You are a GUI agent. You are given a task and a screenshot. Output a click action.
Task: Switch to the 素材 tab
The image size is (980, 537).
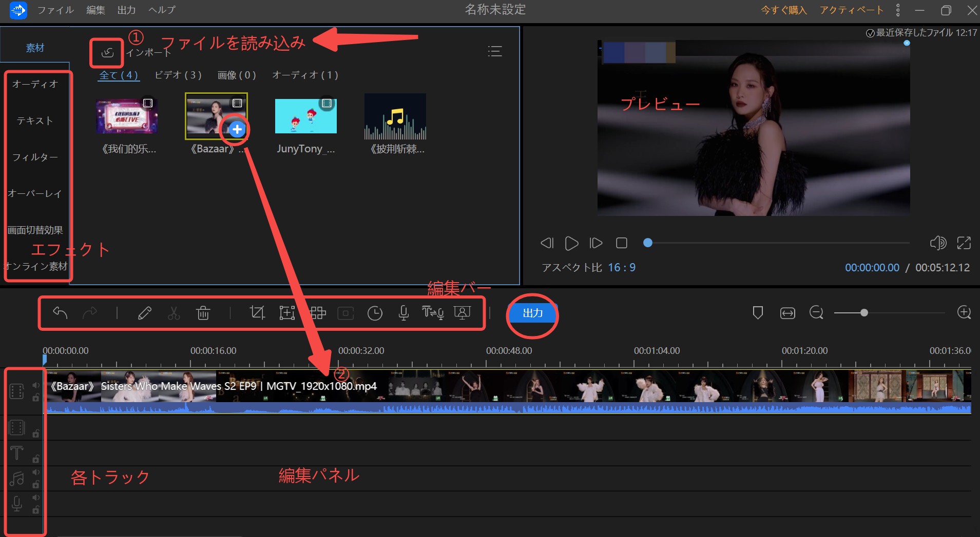coord(35,48)
